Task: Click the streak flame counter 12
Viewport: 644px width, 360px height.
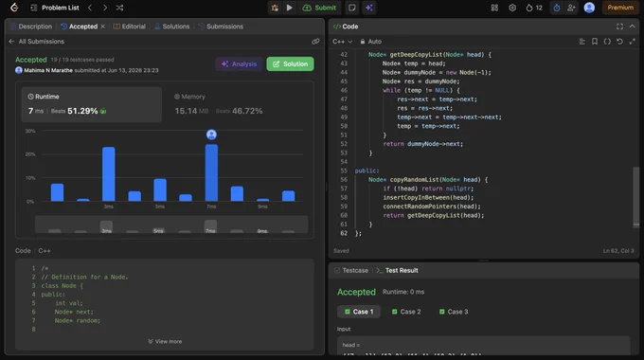Action: point(534,8)
